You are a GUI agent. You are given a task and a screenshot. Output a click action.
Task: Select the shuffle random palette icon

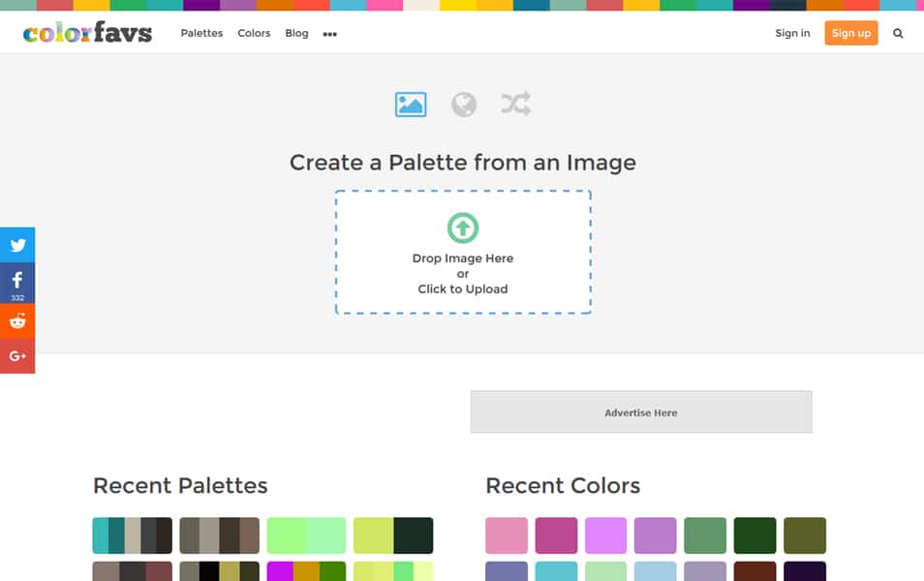(x=515, y=104)
